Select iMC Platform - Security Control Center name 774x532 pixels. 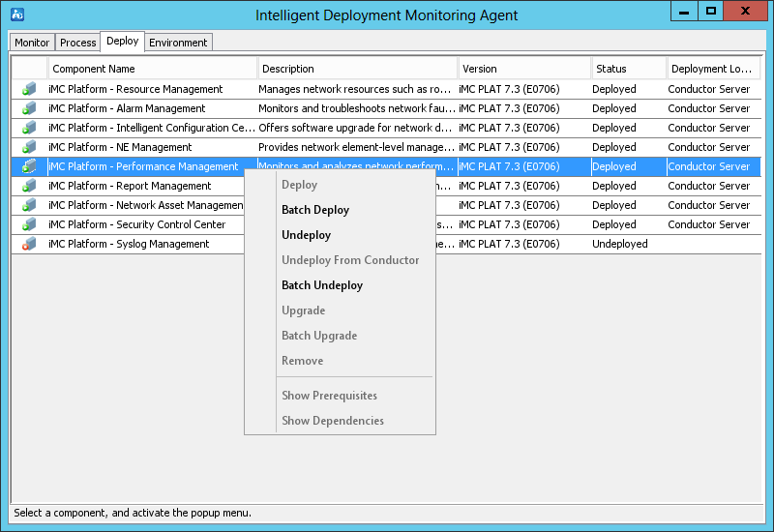pos(136,224)
